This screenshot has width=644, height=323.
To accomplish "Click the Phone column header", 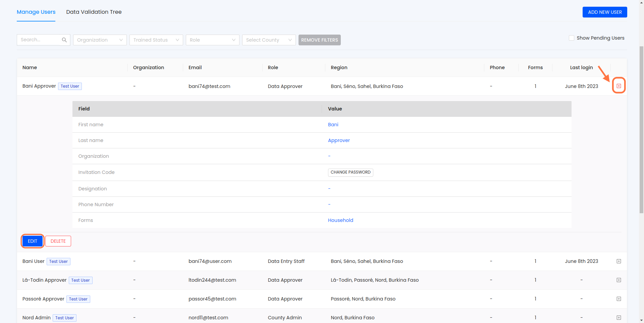I will (497, 67).
